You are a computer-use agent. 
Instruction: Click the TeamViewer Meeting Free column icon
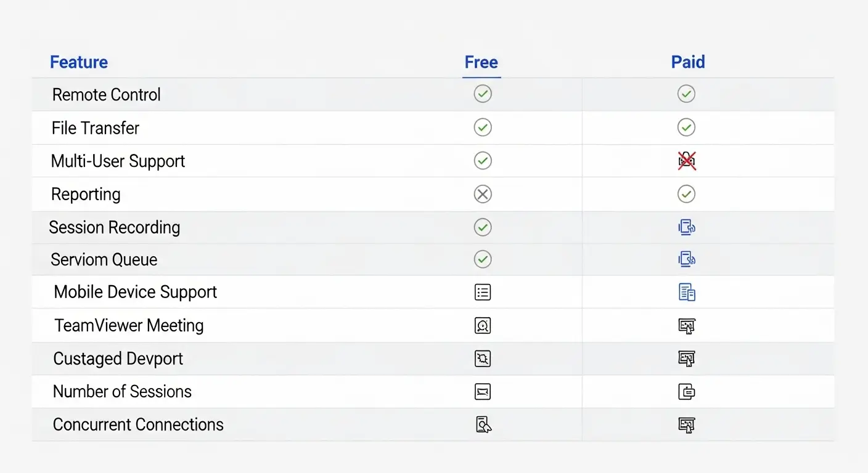click(x=483, y=325)
